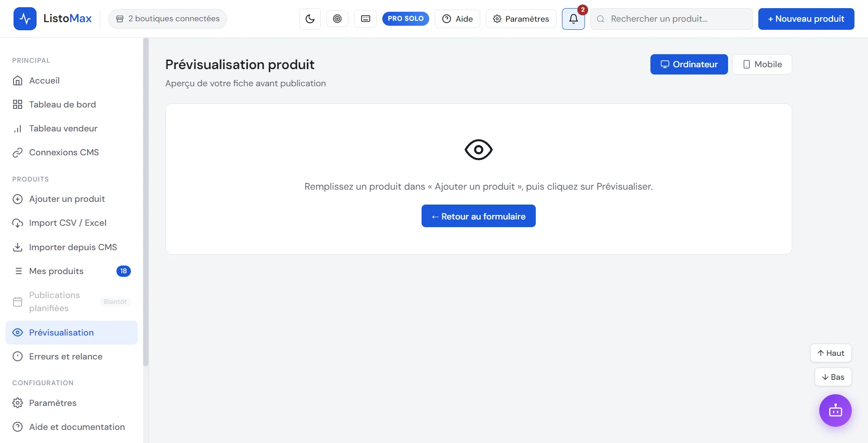Viewport: 868px width, 443px height.
Task: Click the question icon beside Aide et documentation
Action: [x=18, y=427]
